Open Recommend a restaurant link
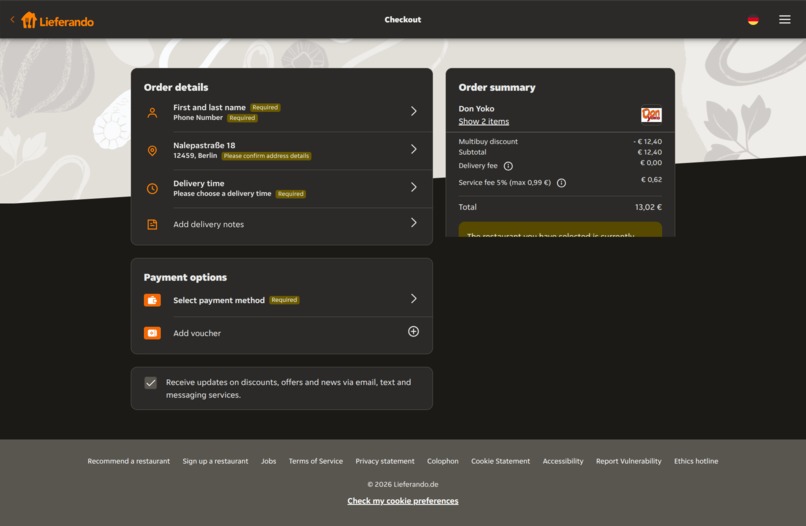Viewport: 806px width, 526px height. point(129,461)
